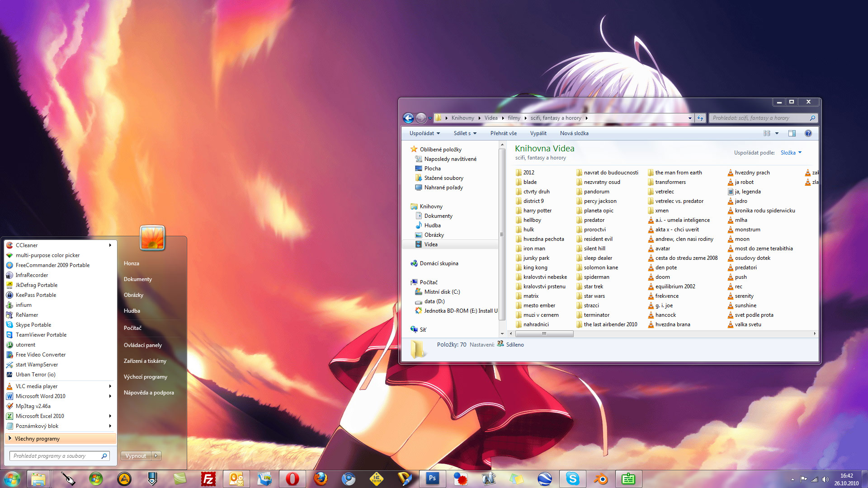Screen dimensions: 868x488
Task: Click the Action Center flag tray icon
Action: coord(803,479)
